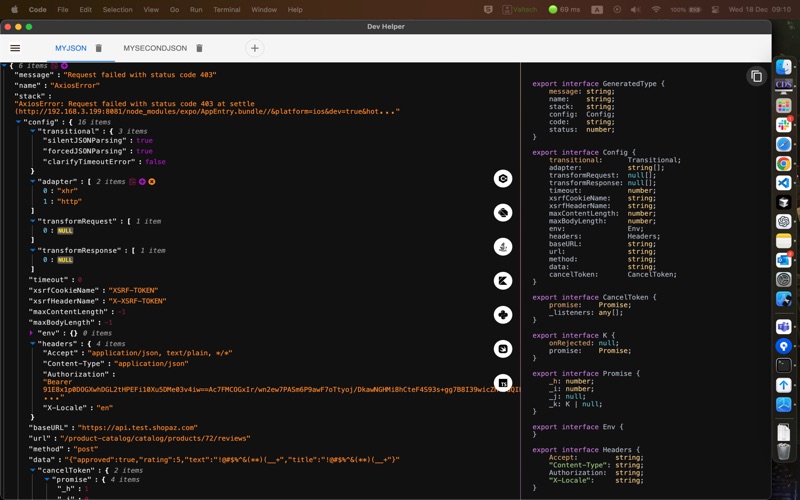The height and width of the screenshot is (500, 800).
Task: Delete the MYSECONDJSON tab via trash icon
Action: point(199,48)
